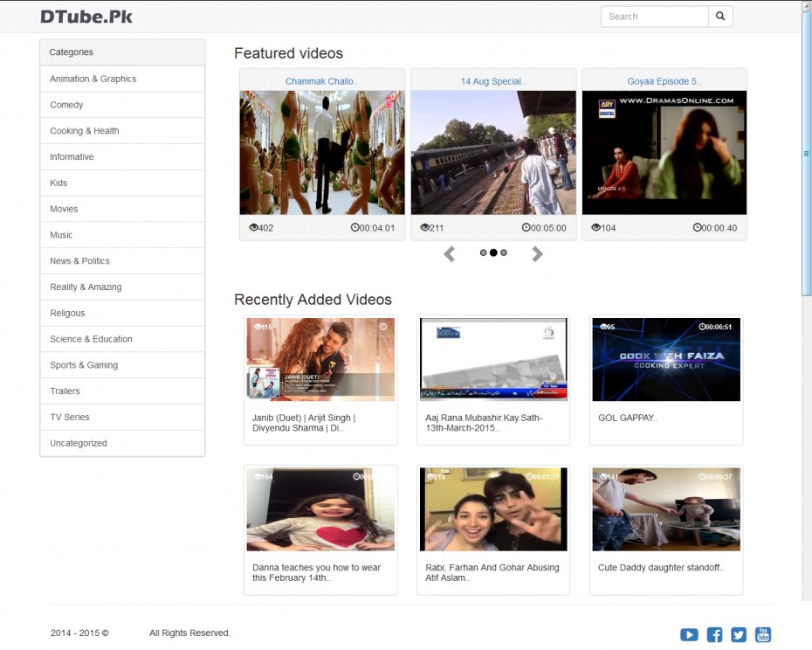The width and height of the screenshot is (812, 650).
Task: Browse the News & Politics category
Action: (x=79, y=260)
